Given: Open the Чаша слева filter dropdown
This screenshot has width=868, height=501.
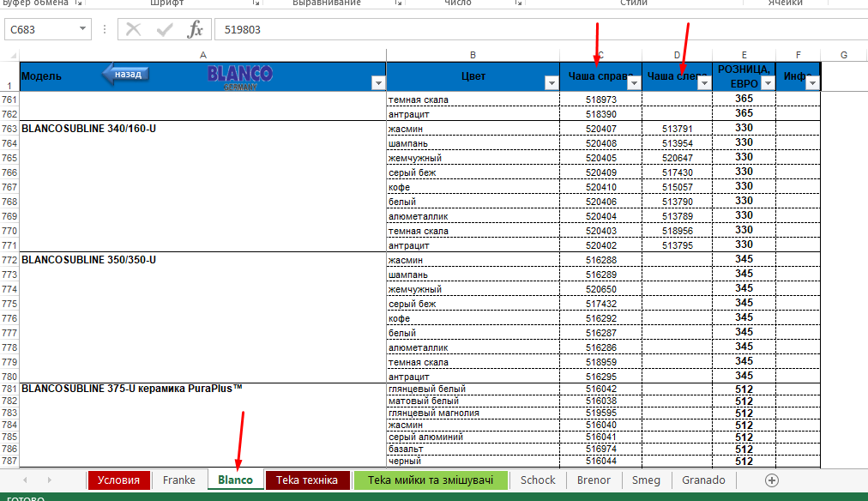Looking at the screenshot, I should [704, 83].
